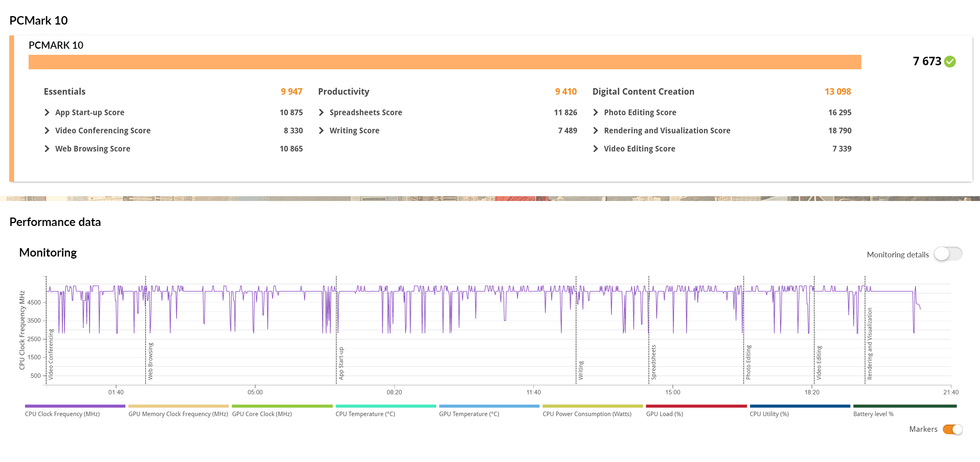This screenshot has width=980, height=462.
Task: Expand the Spreadsheets Score chevron
Action: click(x=321, y=112)
